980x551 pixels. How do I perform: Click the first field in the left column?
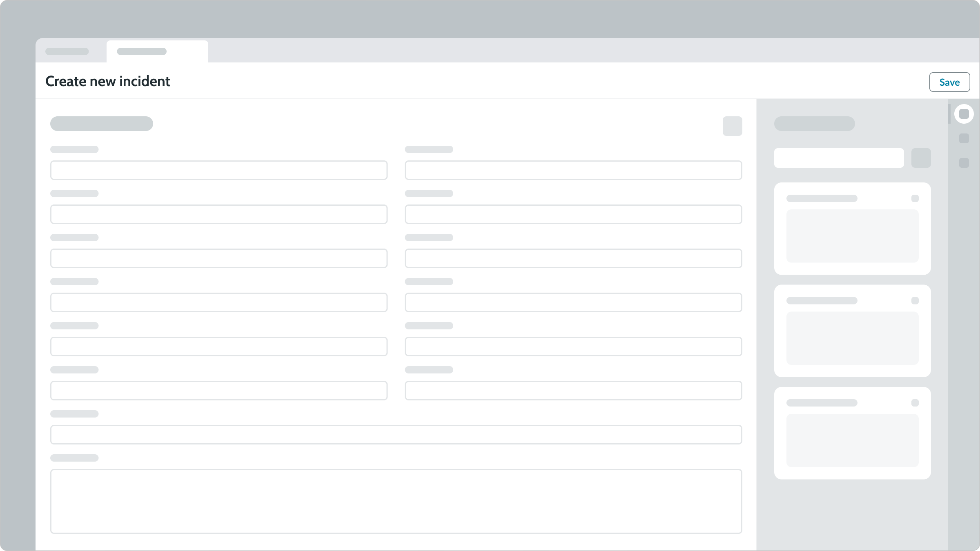(219, 170)
